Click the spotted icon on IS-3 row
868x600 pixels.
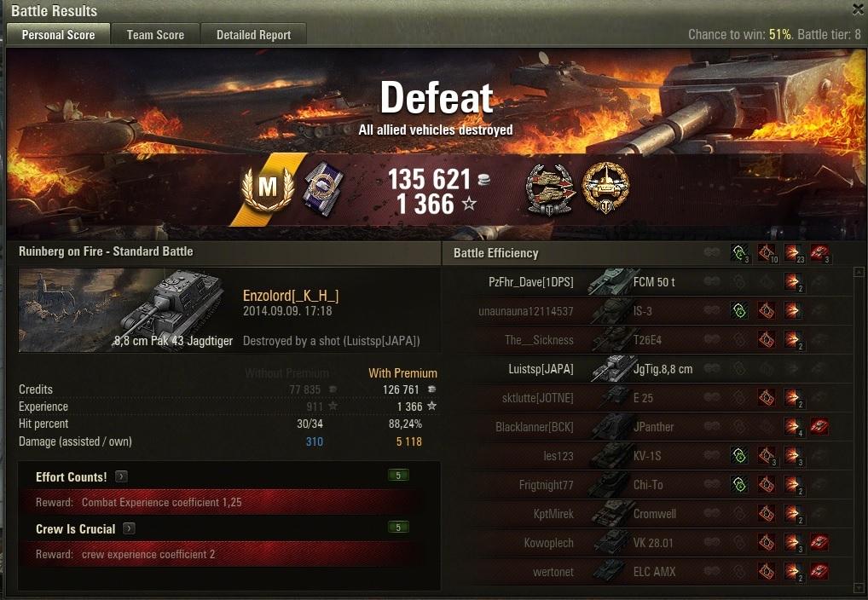(739, 310)
